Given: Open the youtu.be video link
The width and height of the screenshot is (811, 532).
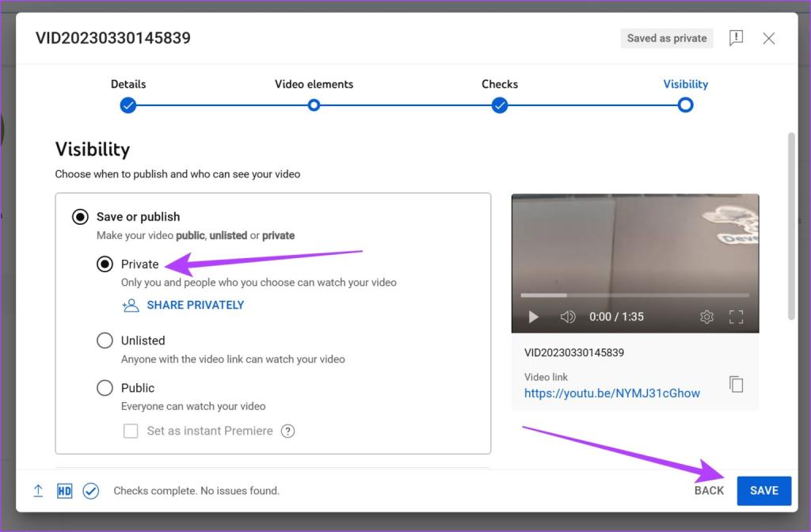Looking at the screenshot, I should pyautogui.click(x=612, y=393).
